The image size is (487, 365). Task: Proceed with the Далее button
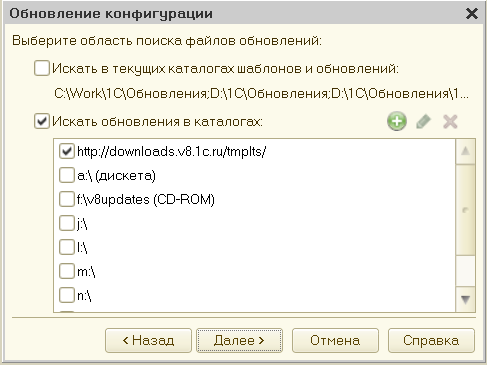click(239, 340)
